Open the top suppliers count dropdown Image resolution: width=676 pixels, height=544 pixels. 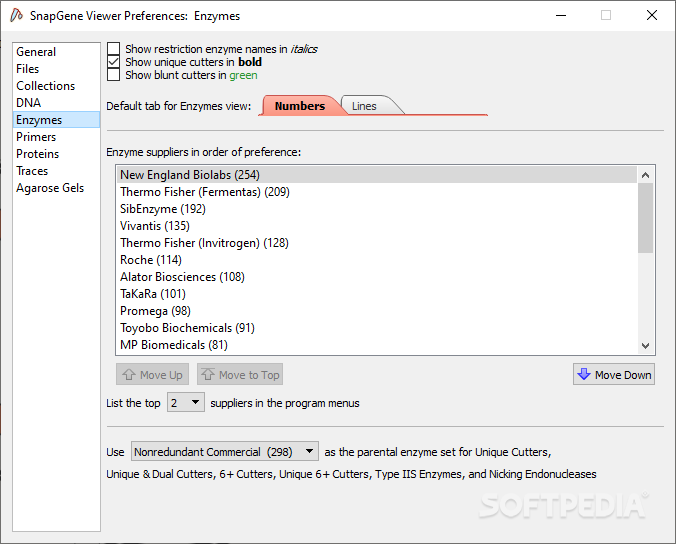186,402
